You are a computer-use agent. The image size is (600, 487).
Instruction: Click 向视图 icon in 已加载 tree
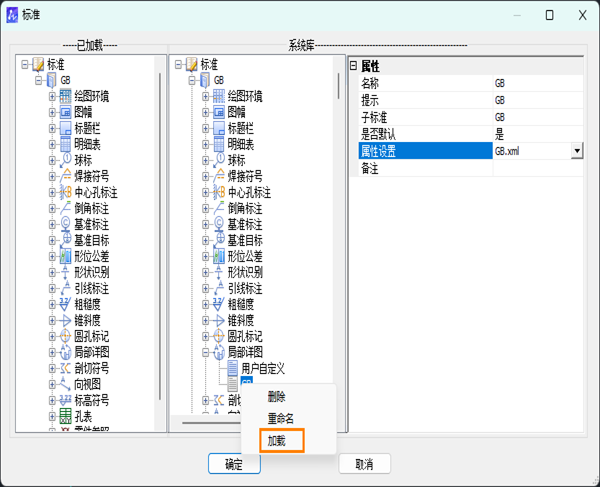[x=65, y=384]
